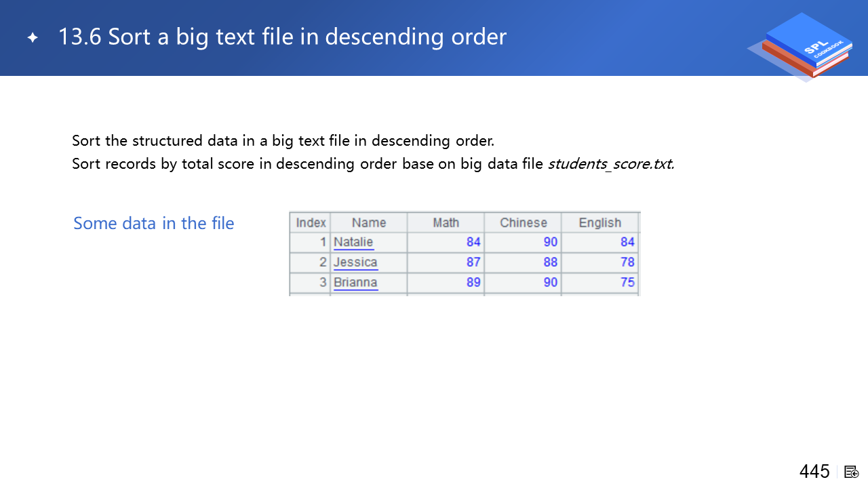Select row index 2 in table
The image size is (868, 488).
[323, 262]
